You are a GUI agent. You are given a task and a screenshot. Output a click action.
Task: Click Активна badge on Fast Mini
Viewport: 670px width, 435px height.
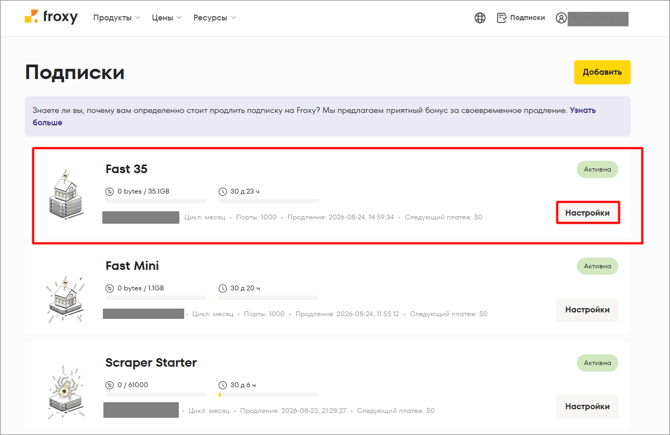pyautogui.click(x=597, y=266)
